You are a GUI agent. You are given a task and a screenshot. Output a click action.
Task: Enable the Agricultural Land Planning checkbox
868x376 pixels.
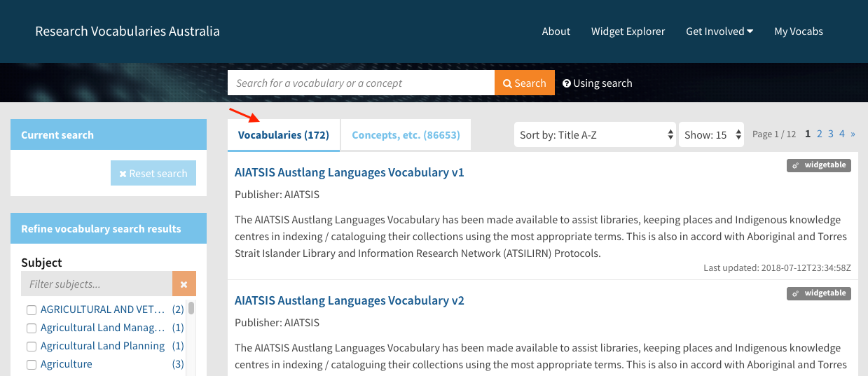click(x=32, y=346)
